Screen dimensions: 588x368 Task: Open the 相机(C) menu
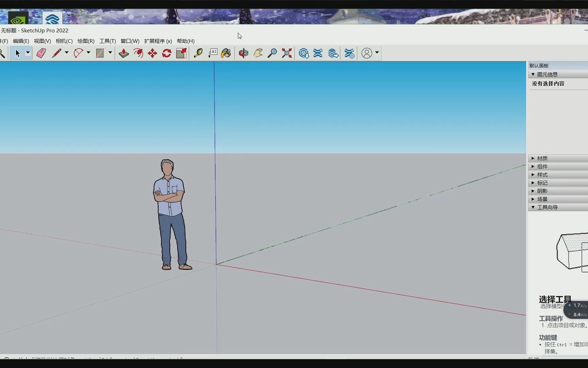click(x=64, y=41)
